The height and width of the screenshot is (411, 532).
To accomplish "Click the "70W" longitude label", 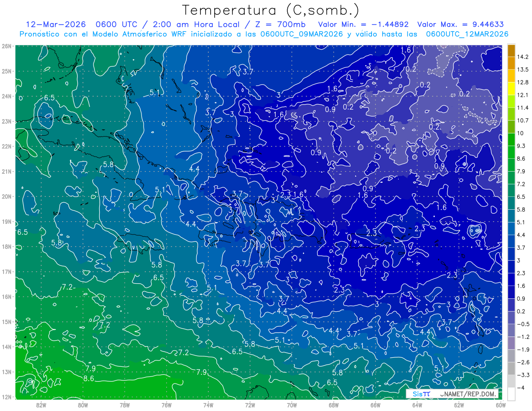I will pyautogui.click(x=292, y=405).
